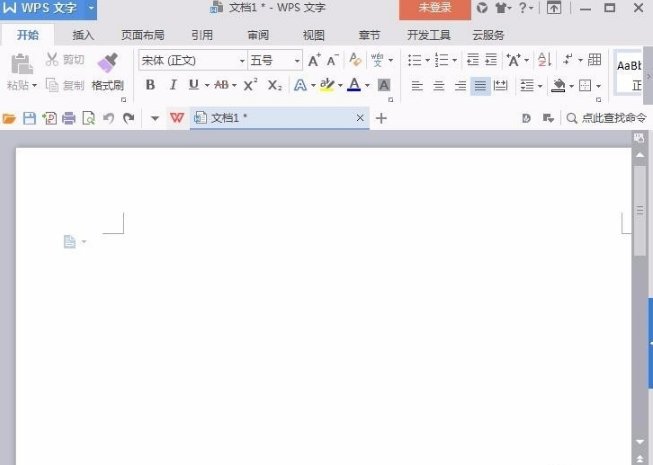
Task: Switch to the 章节 tab
Action: pos(369,35)
